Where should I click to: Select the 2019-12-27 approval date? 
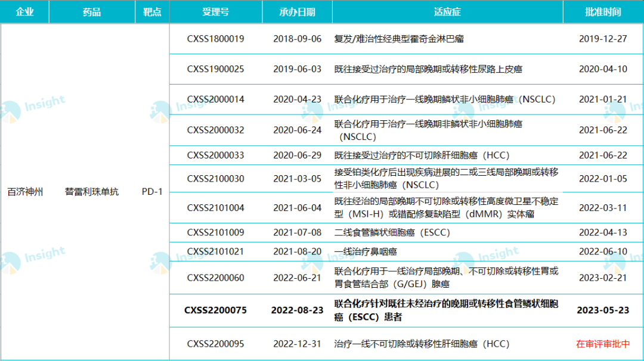(603, 39)
